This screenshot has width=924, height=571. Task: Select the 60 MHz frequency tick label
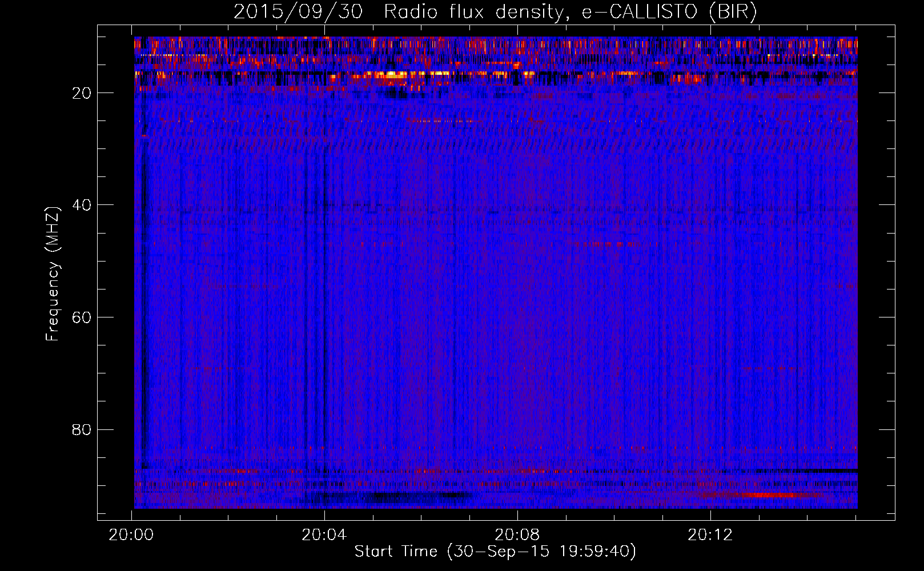pyautogui.click(x=82, y=317)
